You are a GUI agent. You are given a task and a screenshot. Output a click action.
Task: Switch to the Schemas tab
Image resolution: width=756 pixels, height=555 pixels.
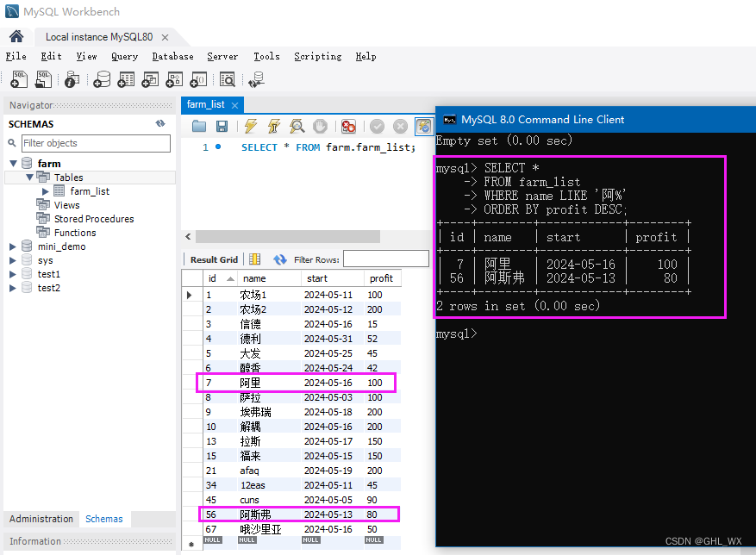pyautogui.click(x=104, y=519)
